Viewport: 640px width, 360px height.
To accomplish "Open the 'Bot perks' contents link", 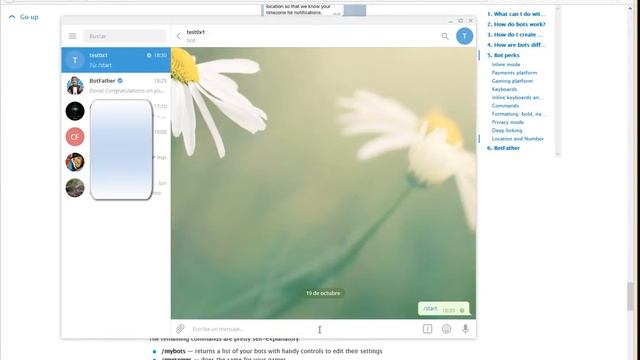I will [503, 55].
